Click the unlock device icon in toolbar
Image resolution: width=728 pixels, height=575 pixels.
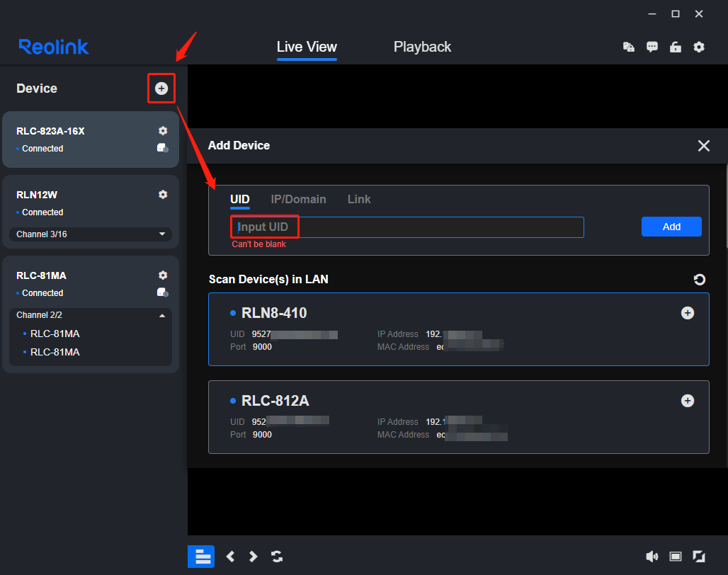[x=675, y=47]
